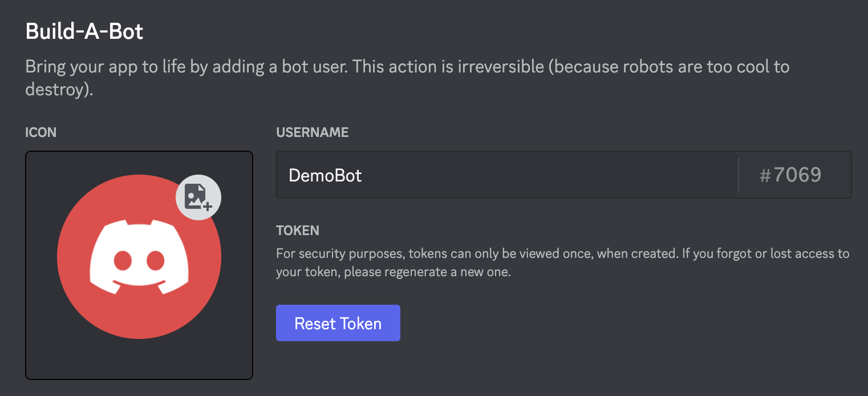Click the ICON section label
The image size is (868, 396).
[x=40, y=132]
